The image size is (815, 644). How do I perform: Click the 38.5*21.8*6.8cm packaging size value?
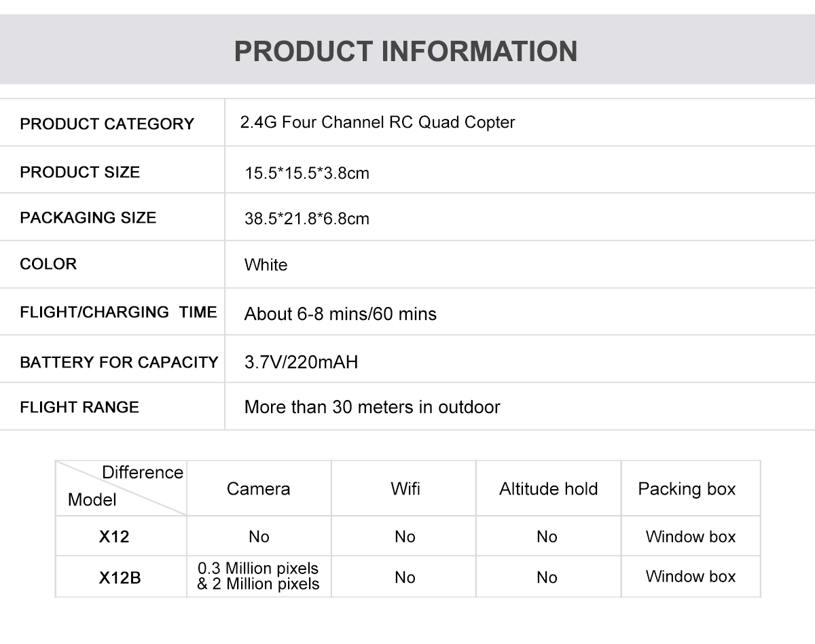(307, 219)
